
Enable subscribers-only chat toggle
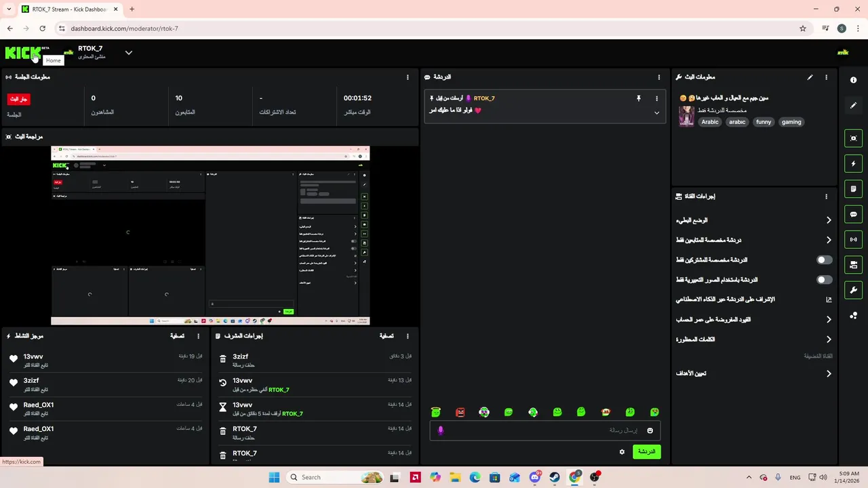[824, 260]
